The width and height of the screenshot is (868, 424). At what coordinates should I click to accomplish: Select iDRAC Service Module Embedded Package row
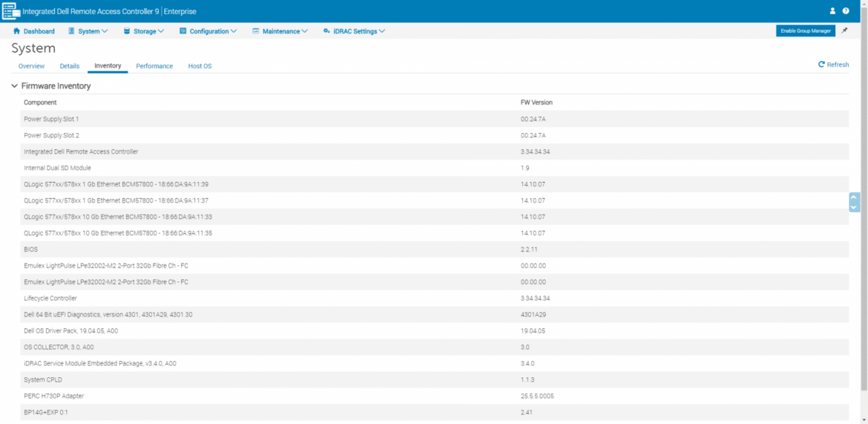point(435,364)
